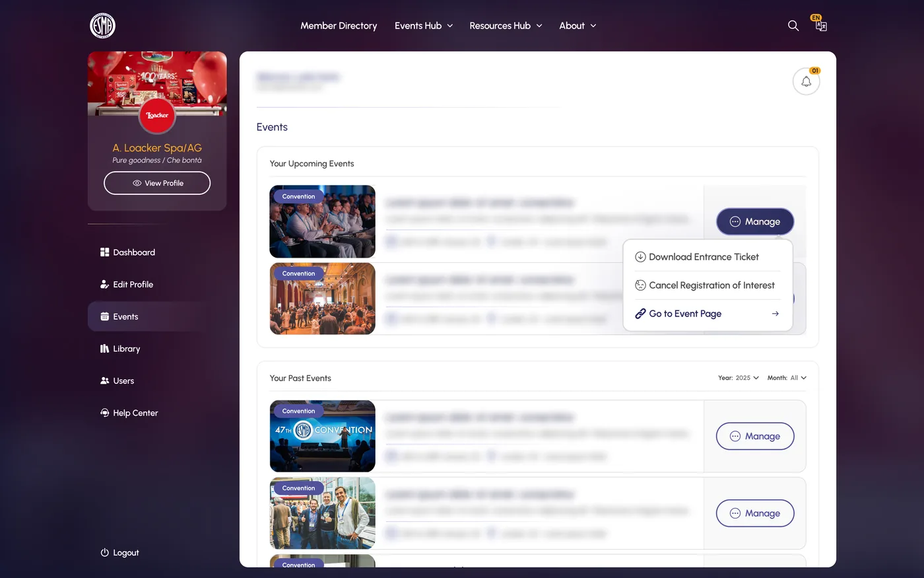Click the Logout power icon
This screenshot has height=578, width=924.
point(104,552)
